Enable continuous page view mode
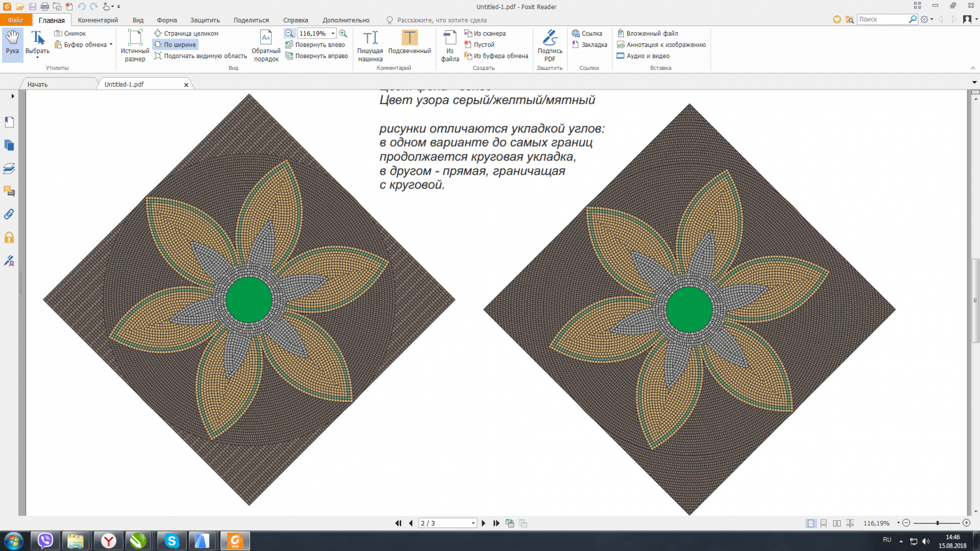The height and width of the screenshot is (551, 980). pyautogui.click(x=824, y=524)
